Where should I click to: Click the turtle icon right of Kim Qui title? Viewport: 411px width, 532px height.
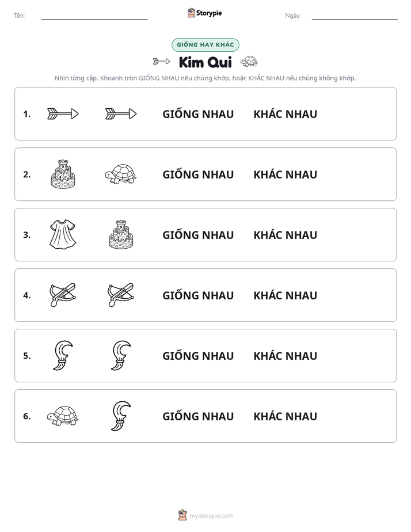click(249, 62)
